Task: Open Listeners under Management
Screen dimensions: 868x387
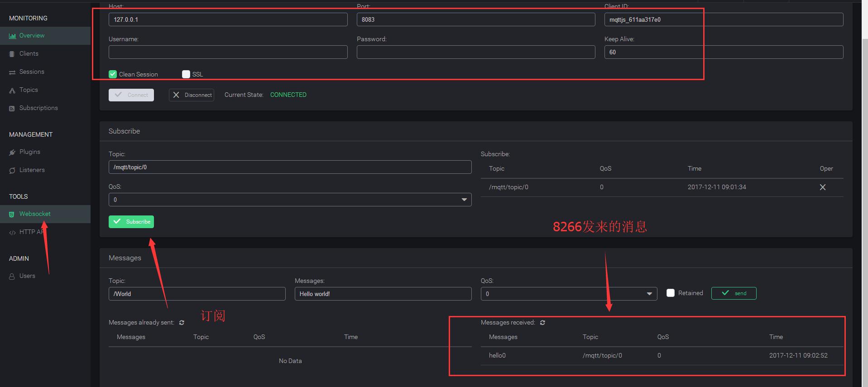Action: point(32,170)
